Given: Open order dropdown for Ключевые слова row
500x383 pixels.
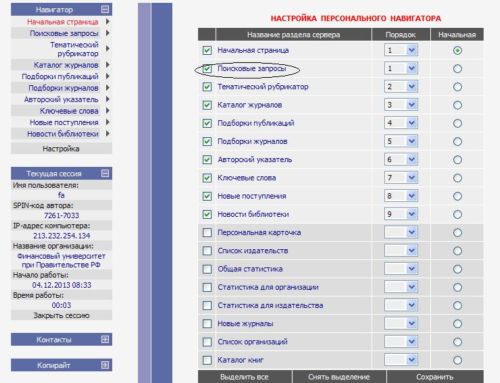Looking at the screenshot, I should (401, 178).
